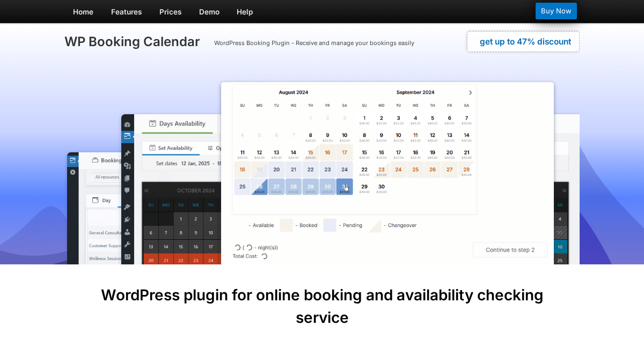Switch to the Days Availability tab
Screen dimensions: 644x362
tap(177, 124)
